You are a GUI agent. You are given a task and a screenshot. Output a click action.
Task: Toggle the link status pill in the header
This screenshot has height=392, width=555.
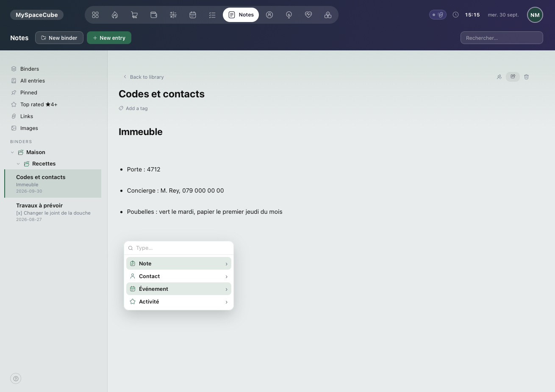438,15
